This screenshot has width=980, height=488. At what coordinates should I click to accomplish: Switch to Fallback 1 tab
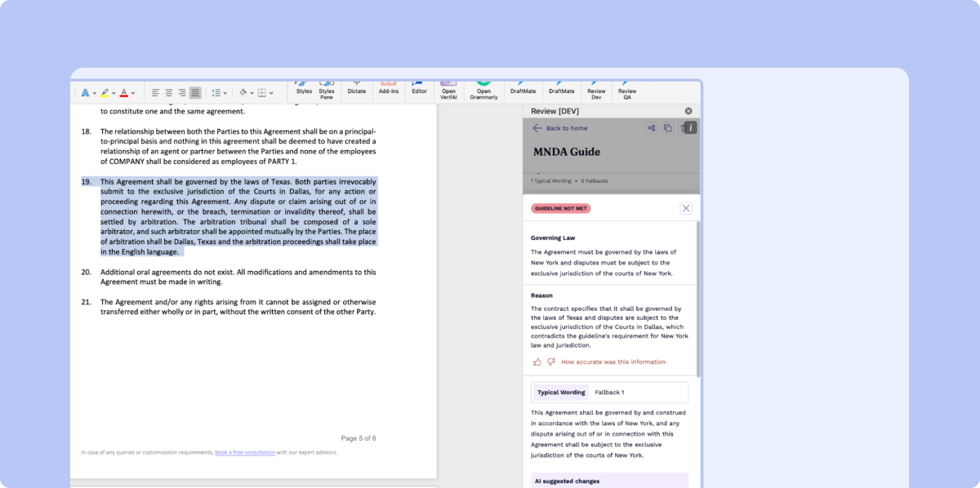click(609, 393)
